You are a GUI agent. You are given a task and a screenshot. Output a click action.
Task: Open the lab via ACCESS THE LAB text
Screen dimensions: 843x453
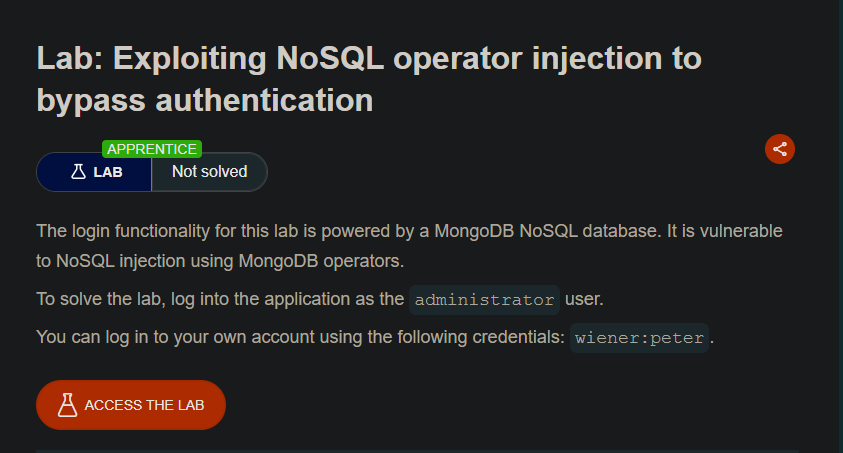coord(144,405)
